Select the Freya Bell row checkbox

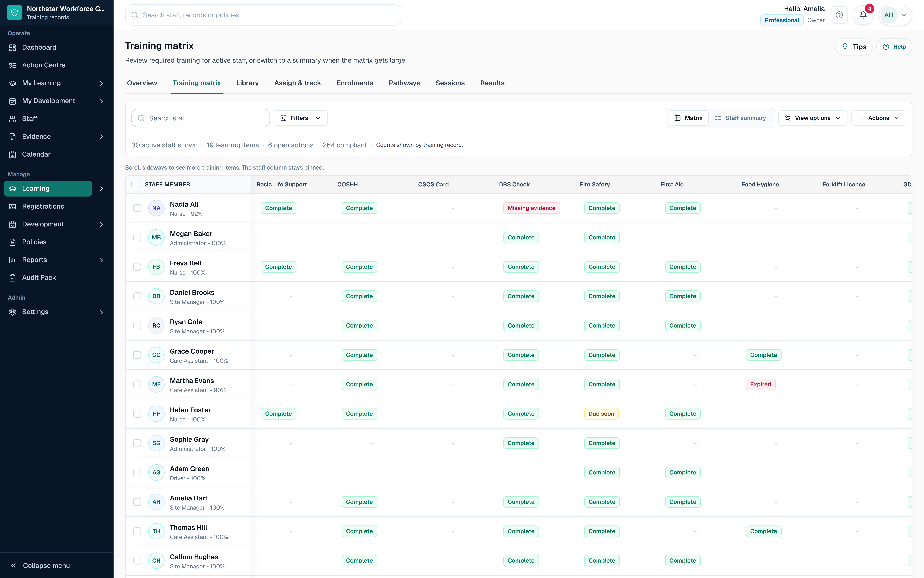pyautogui.click(x=137, y=267)
